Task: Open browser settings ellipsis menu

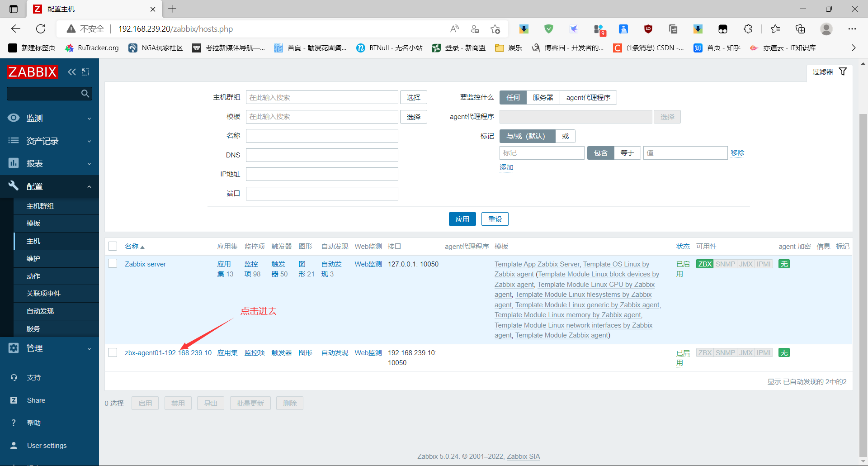Action: click(x=852, y=29)
